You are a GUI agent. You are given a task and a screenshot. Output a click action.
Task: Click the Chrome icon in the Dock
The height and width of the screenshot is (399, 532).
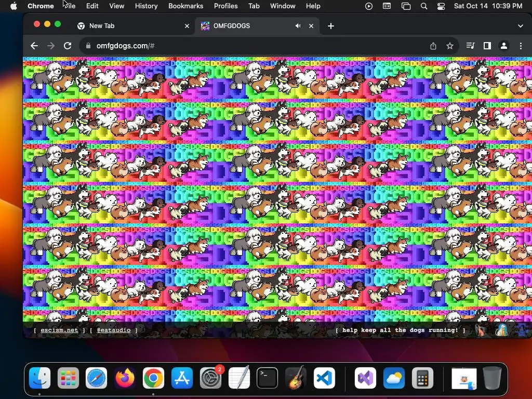pos(153,378)
